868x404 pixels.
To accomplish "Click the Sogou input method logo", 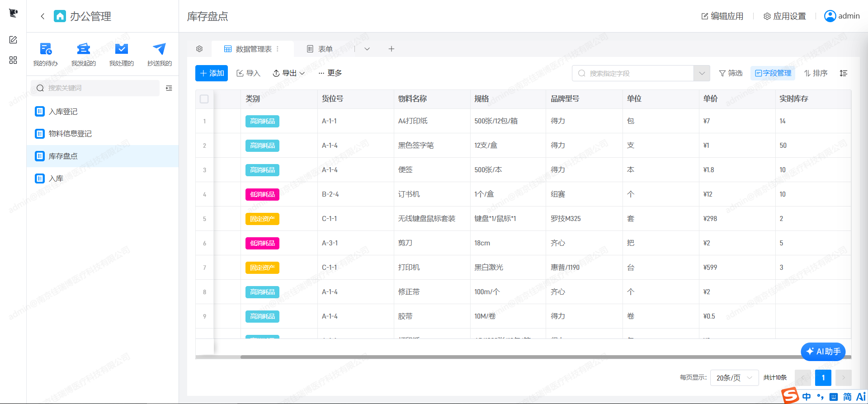I will tap(790, 396).
